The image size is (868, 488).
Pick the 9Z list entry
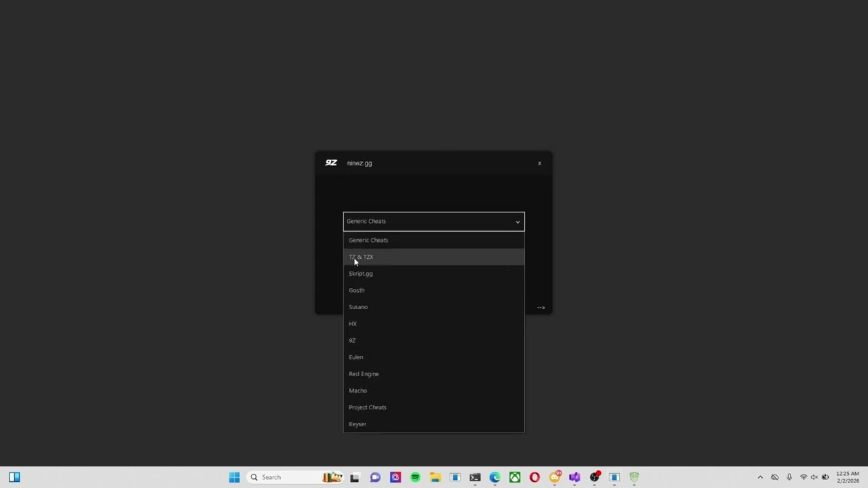pos(434,340)
